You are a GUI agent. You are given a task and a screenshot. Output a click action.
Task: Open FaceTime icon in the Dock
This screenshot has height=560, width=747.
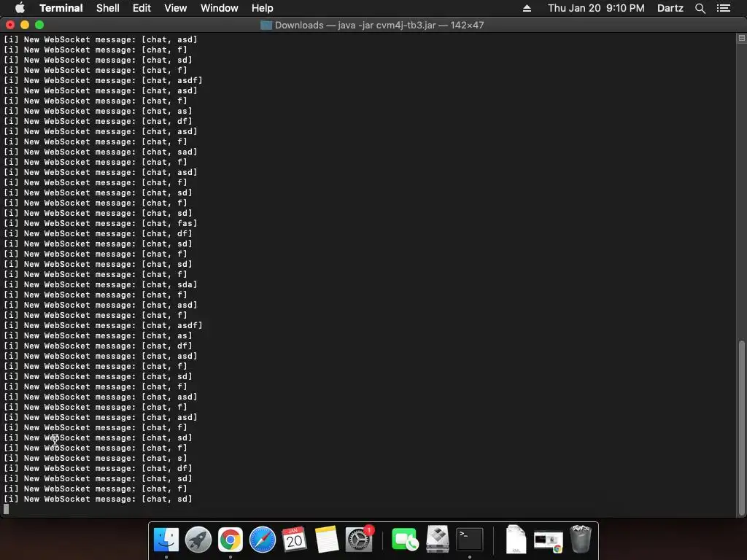pyautogui.click(x=404, y=540)
